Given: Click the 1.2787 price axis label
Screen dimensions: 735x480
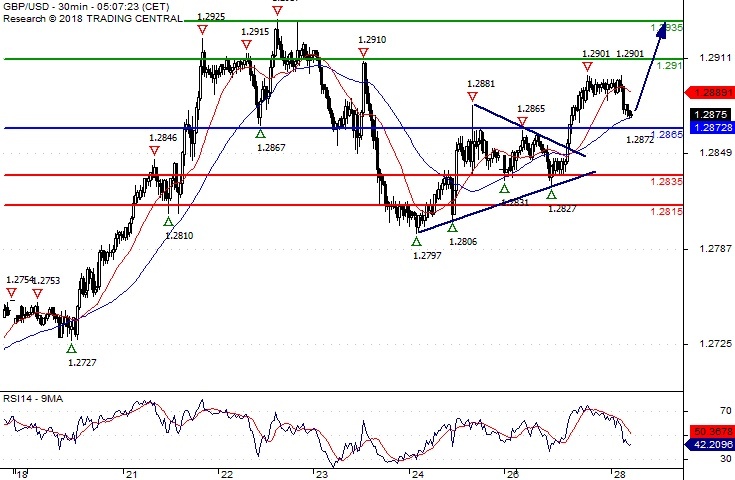Looking at the screenshot, I should tap(715, 248).
